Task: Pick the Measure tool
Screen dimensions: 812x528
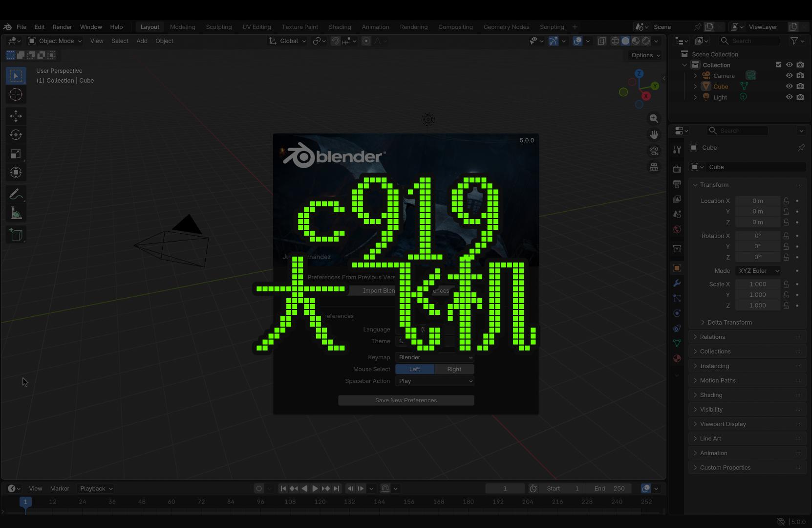Action: coord(16,213)
